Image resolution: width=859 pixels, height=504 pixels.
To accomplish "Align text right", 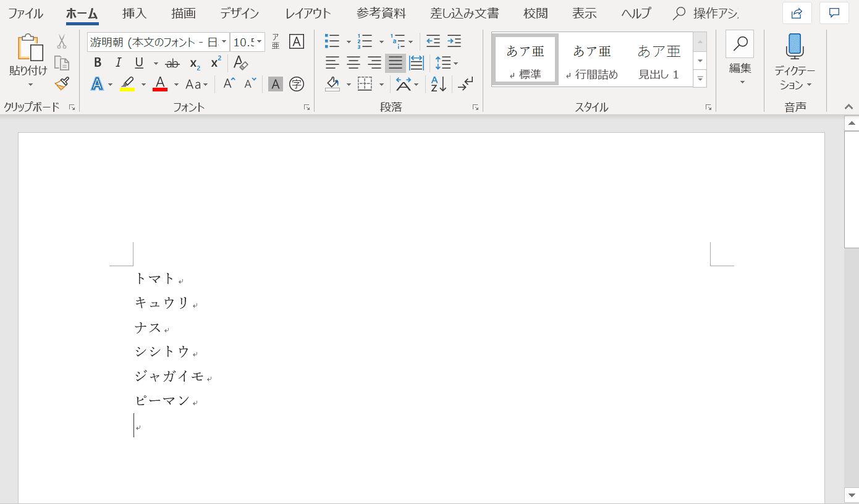I will tap(374, 63).
